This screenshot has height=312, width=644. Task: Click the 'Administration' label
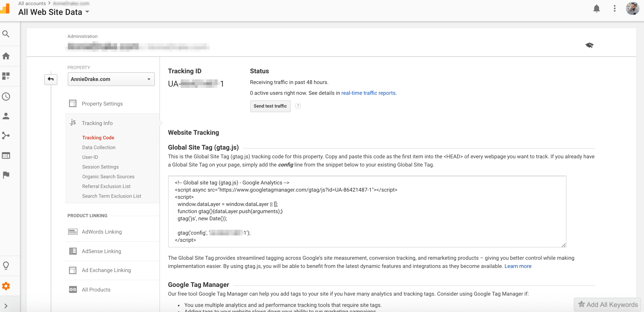[82, 36]
